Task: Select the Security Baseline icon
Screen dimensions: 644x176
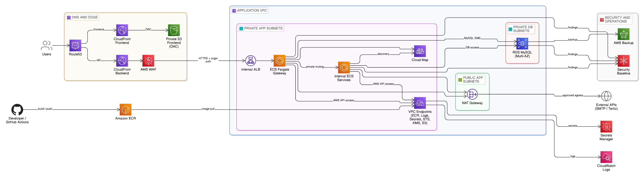Action: point(624,61)
